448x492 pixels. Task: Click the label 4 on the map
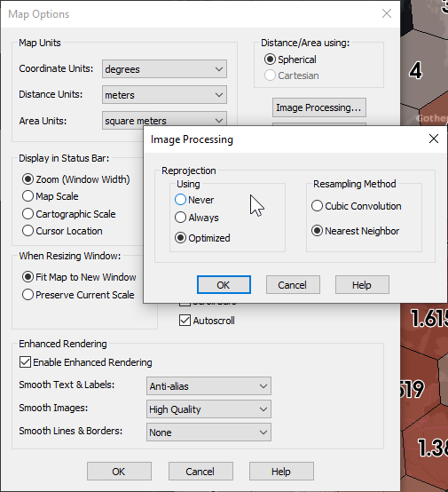tap(416, 70)
